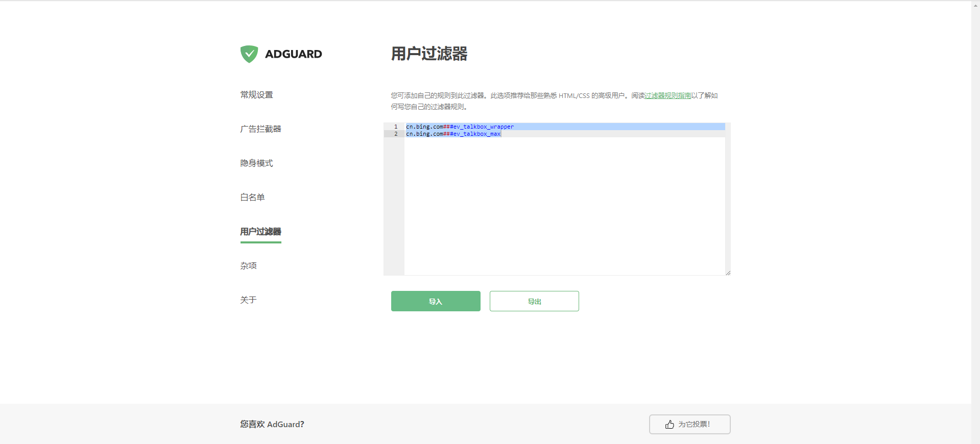Viewport: 980px width, 444px height.
Task: Click the 您喜欢 AdGuard? footer text
Action: [x=272, y=425]
